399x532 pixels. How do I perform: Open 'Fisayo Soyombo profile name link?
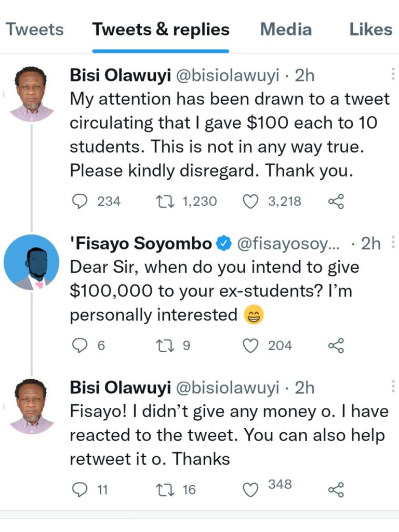point(140,243)
